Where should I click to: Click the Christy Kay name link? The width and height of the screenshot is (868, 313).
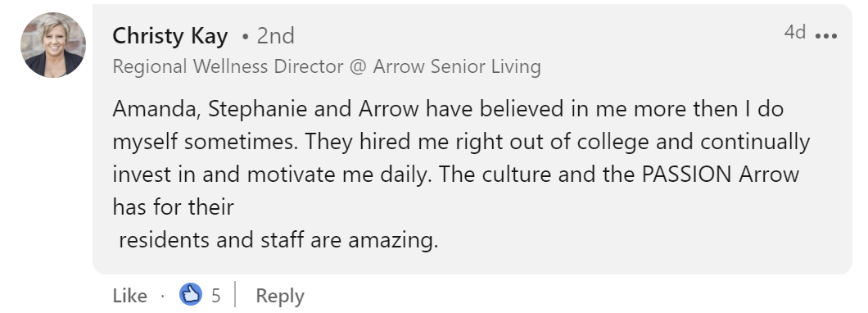coord(170,36)
